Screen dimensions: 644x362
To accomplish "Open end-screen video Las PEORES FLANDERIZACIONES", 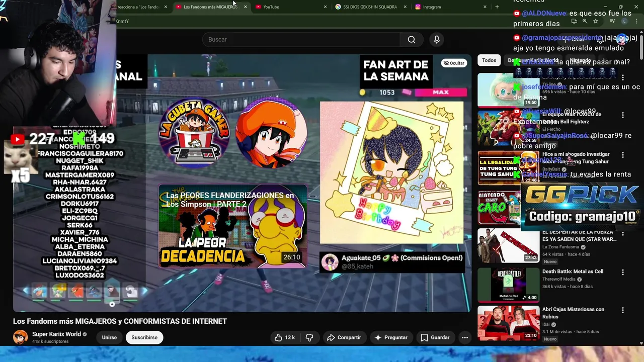I will [x=232, y=226].
